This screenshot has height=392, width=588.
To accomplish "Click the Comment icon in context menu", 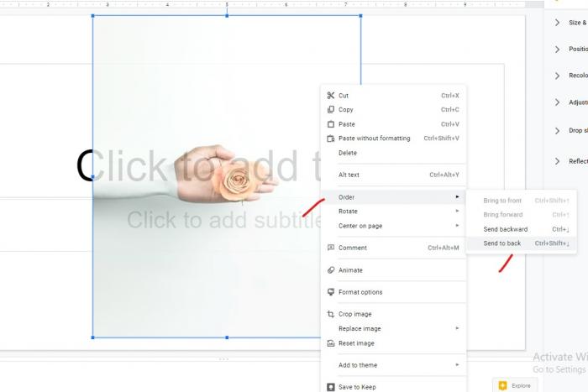I will tap(330, 248).
